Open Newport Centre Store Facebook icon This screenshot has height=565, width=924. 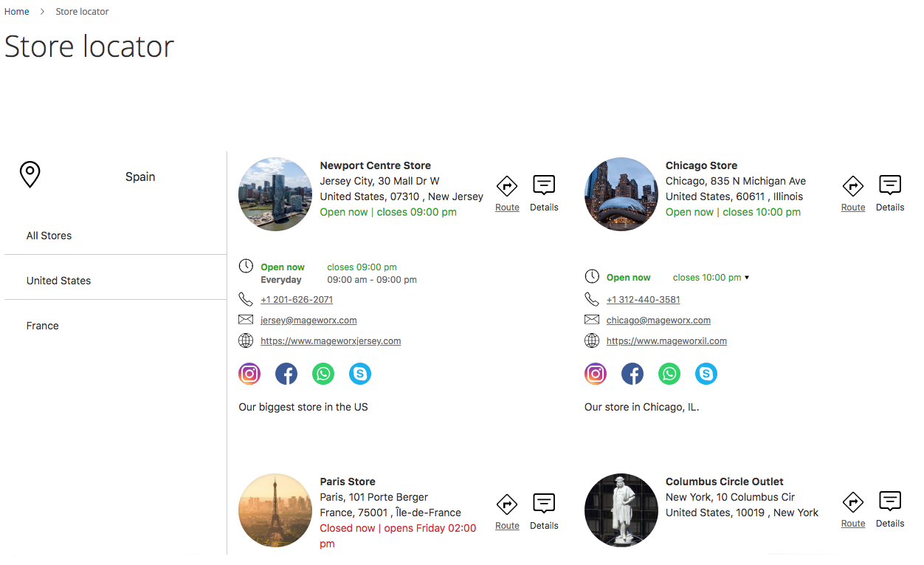coord(286,374)
